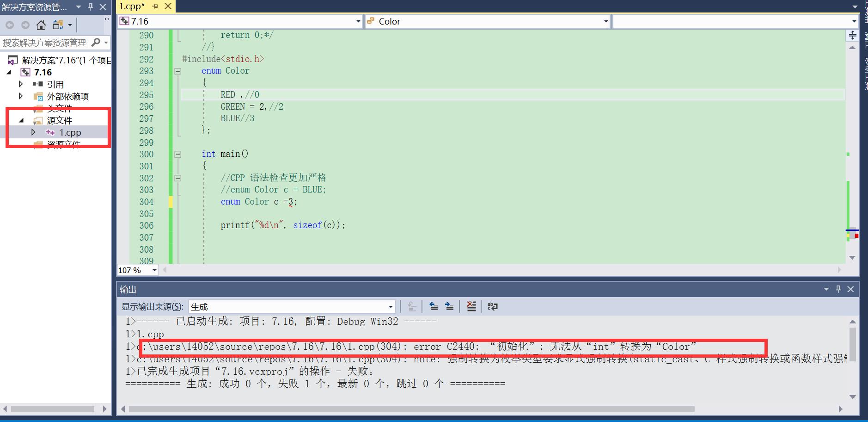The height and width of the screenshot is (422, 868).
Task: Select the 1.cpp file in Solution Explorer
Action: point(70,132)
